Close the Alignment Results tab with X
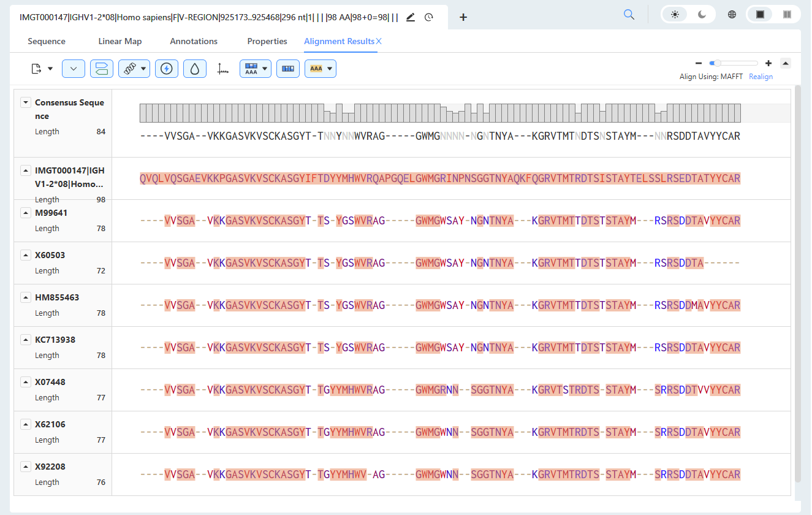This screenshot has width=812, height=515. click(x=379, y=41)
